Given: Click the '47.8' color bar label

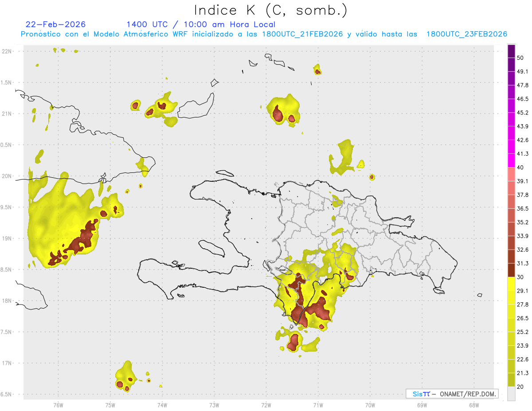Looking at the screenshot, I should 523,85.
